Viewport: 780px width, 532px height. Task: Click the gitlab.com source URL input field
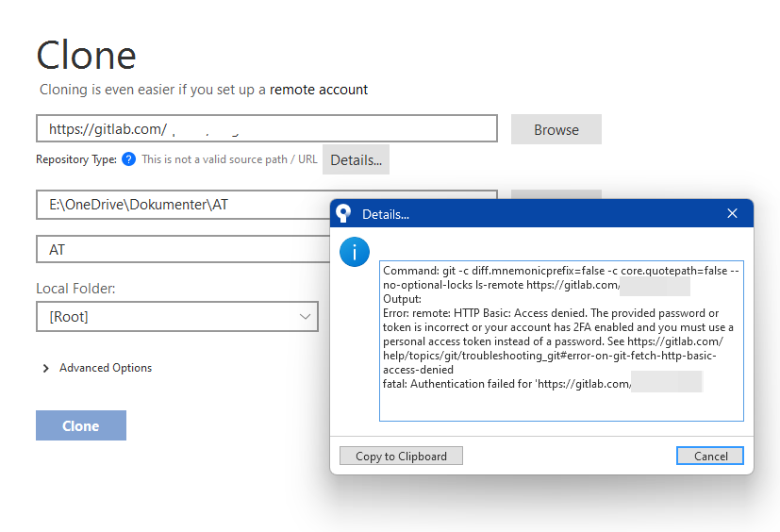pos(267,128)
